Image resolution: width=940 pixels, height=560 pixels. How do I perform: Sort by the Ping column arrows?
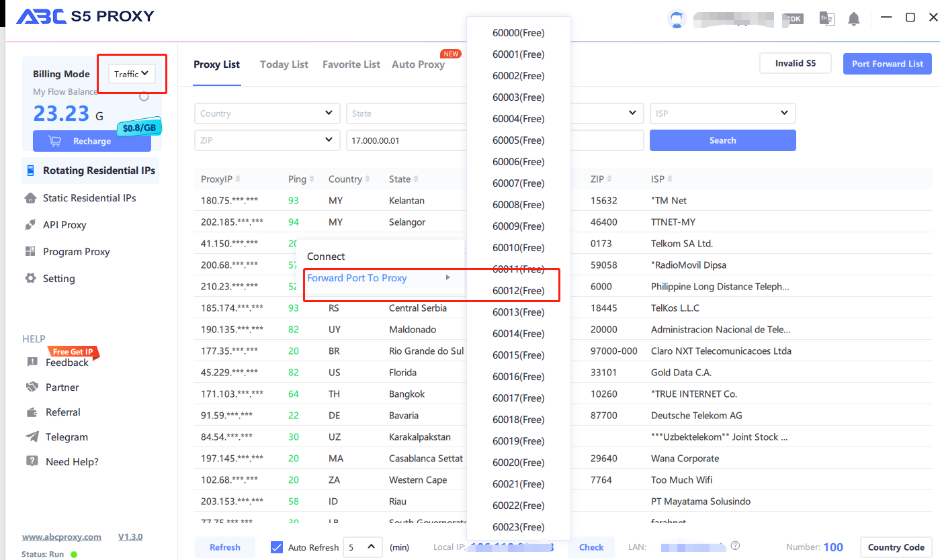pyautogui.click(x=312, y=179)
